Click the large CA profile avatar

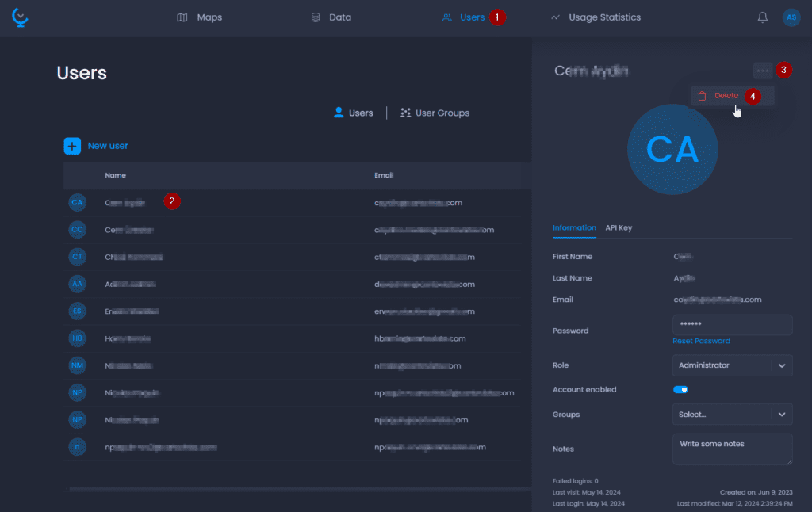pyautogui.click(x=672, y=150)
